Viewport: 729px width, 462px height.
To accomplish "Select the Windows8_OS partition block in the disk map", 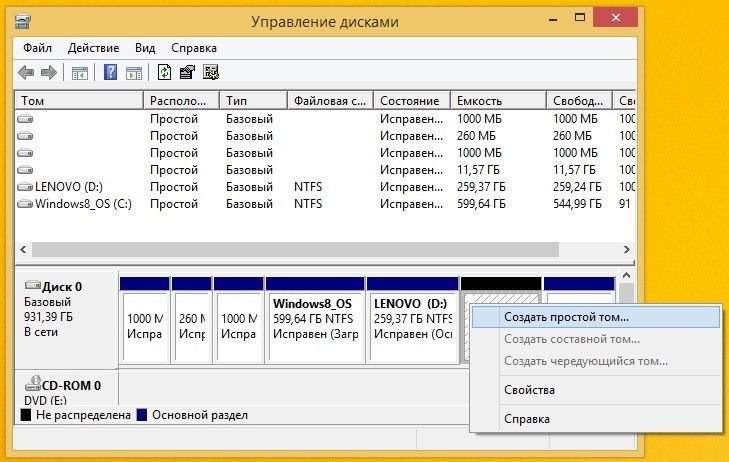I will point(314,325).
